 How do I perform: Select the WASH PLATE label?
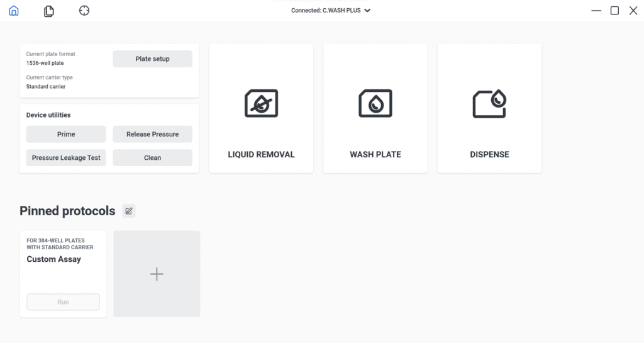[375, 154]
